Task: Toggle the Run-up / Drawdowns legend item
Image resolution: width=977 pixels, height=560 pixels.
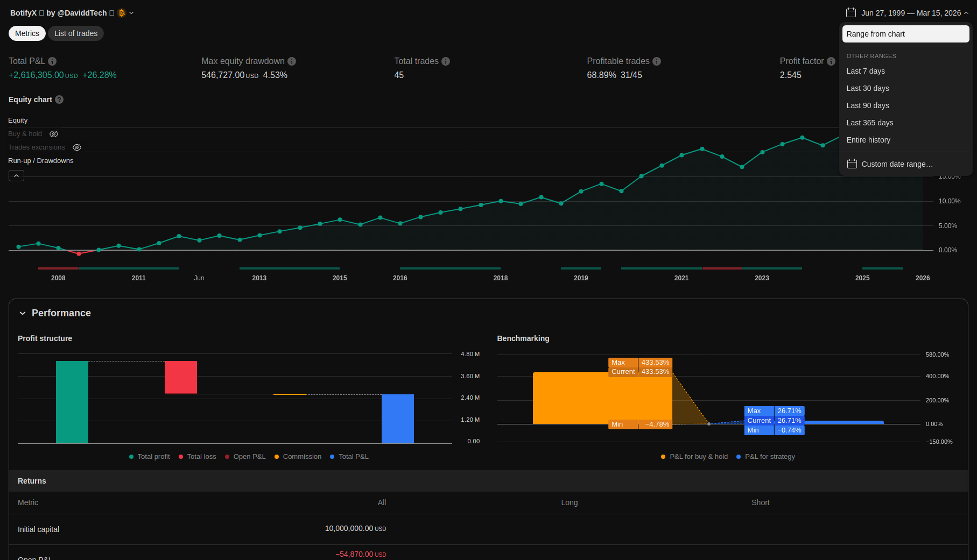Action: tap(40, 161)
